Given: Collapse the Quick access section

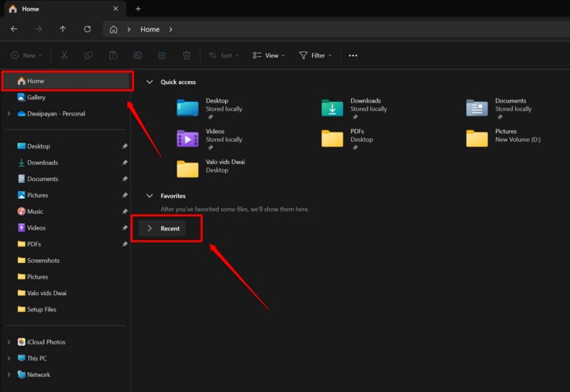Looking at the screenshot, I should [149, 82].
